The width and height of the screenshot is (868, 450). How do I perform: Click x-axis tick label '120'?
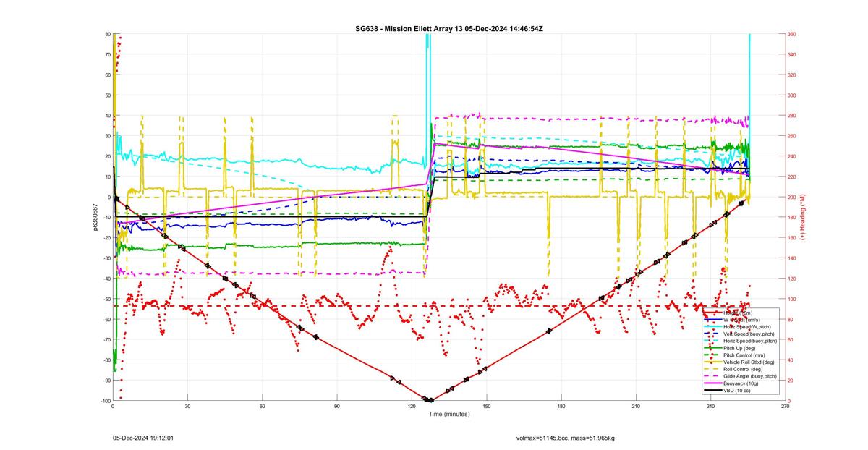point(412,407)
